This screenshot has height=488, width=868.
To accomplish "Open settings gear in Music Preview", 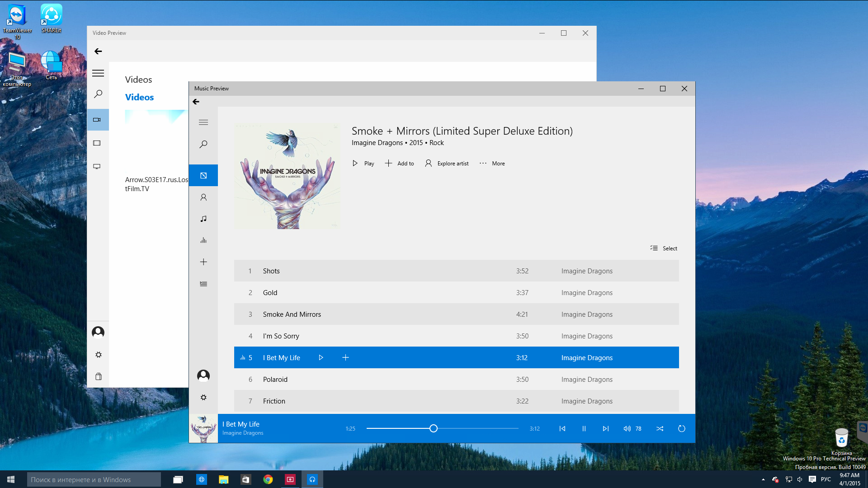I will 203,398.
